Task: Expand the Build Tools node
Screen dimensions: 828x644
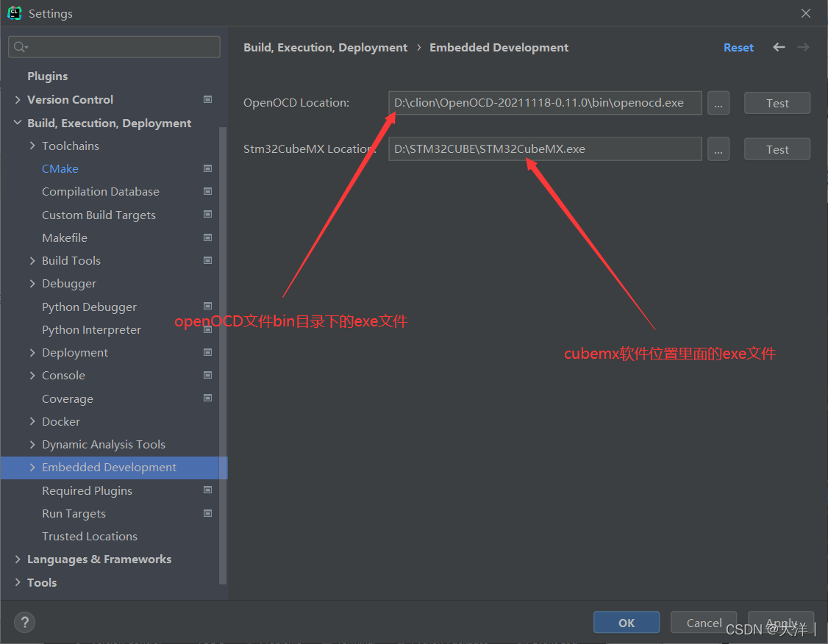Action: tap(32, 260)
